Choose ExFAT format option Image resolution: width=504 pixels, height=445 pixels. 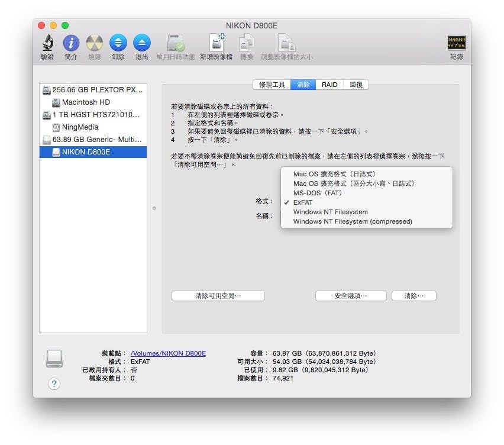point(366,202)
